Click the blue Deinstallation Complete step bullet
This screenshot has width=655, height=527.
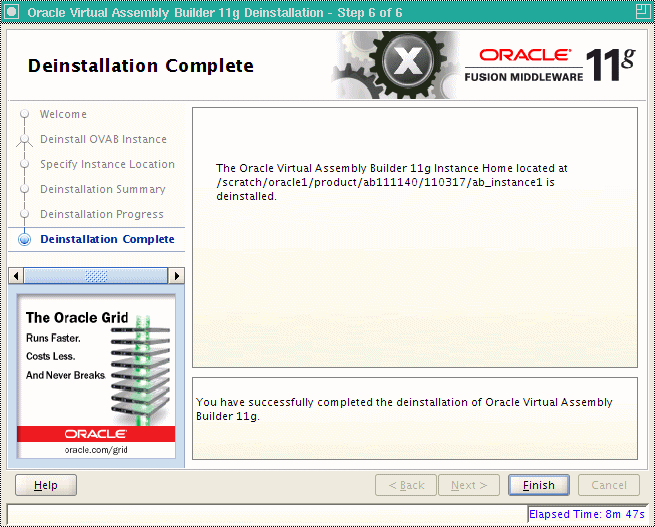[25, 239]
